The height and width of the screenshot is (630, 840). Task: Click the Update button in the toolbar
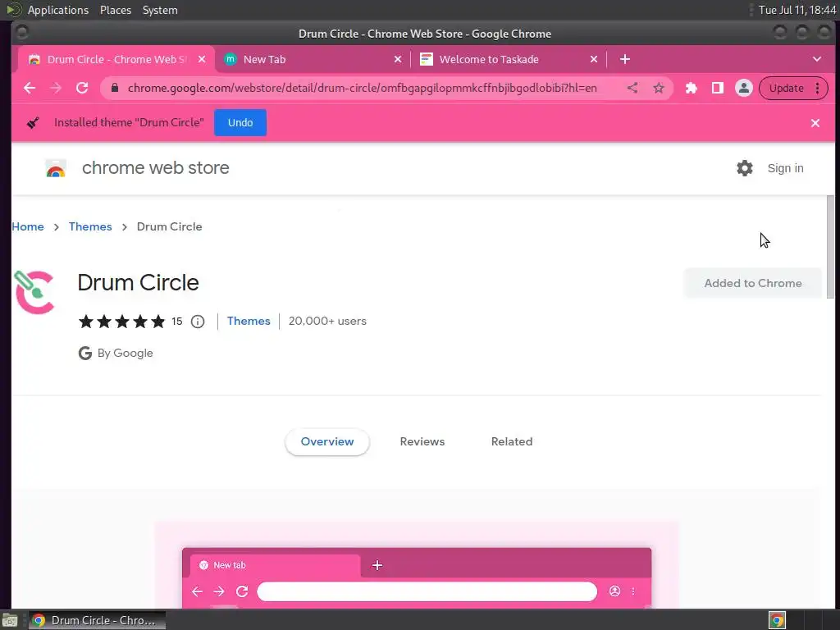[x=787, y=89]
